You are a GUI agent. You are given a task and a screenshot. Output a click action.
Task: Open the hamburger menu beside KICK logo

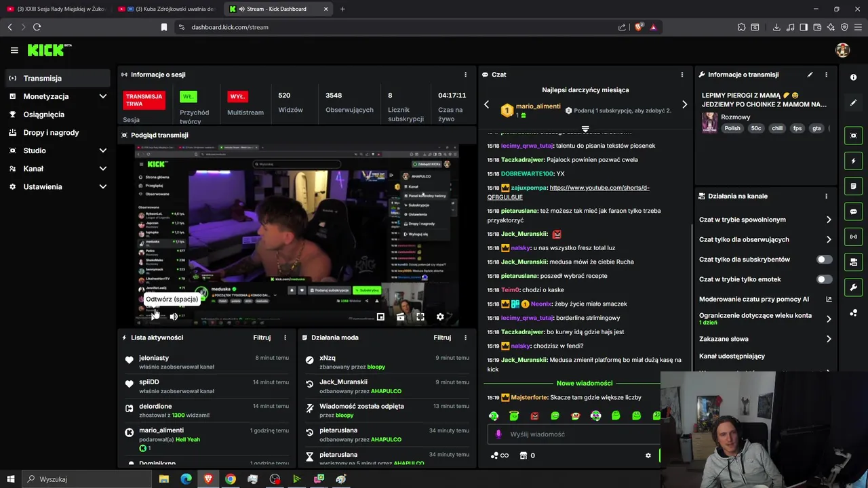14,50
